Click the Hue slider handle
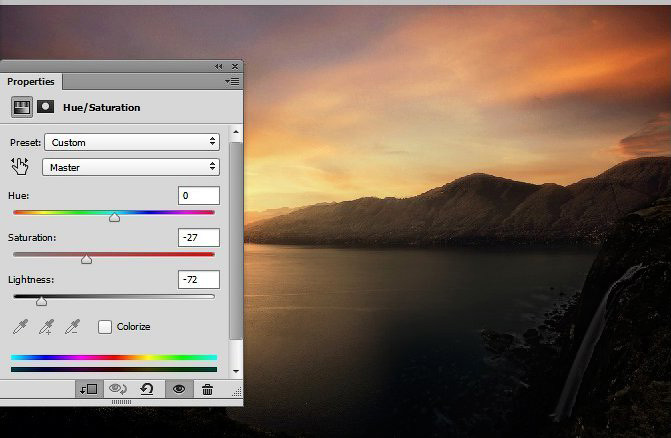 click(114, 217)
